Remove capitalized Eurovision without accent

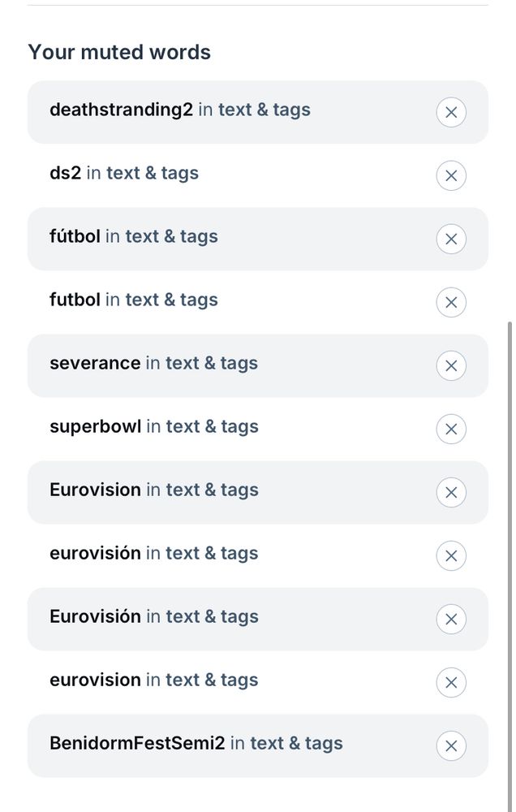tap(451, 492)
